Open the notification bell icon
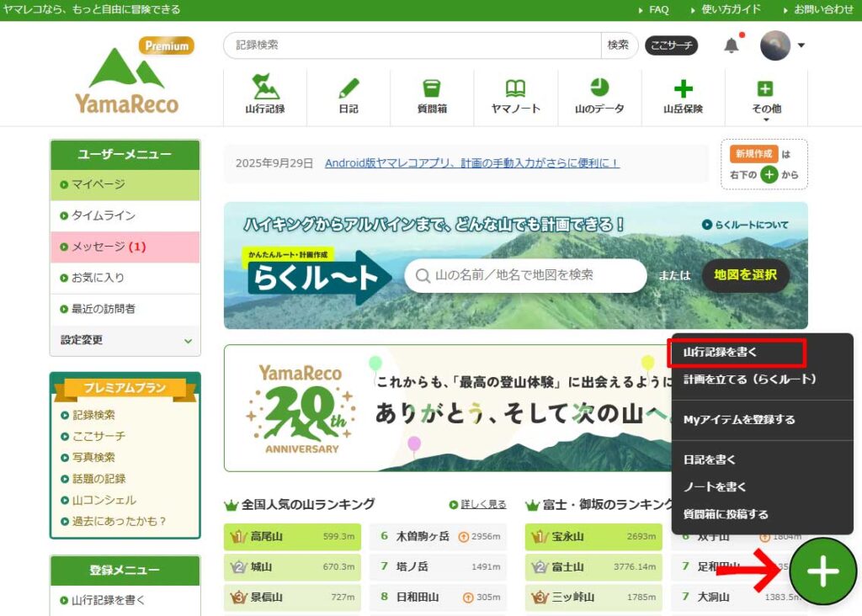Viewport: 862px width, 616px height. tap(732, 45)
